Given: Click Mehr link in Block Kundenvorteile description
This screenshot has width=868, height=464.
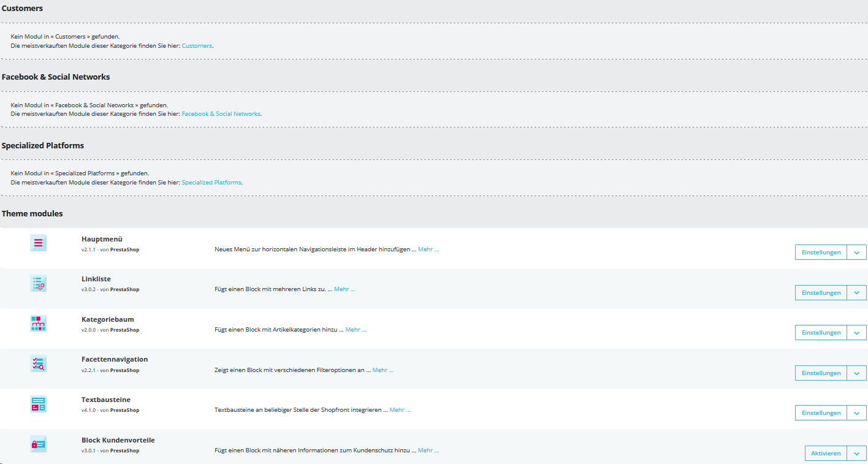Looking at the screenshot, I should coord(428,451).
